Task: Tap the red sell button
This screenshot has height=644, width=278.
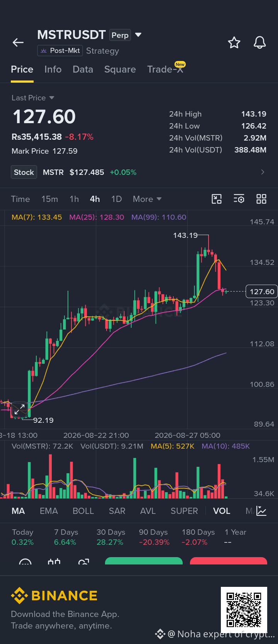Action: tap(229, 561)
